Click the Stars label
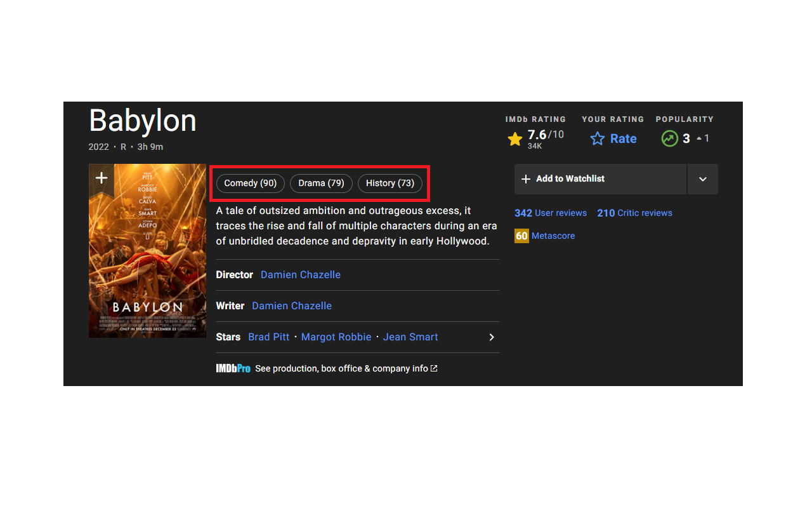Screen dimensions: 812x508 [x=228, y=337]
